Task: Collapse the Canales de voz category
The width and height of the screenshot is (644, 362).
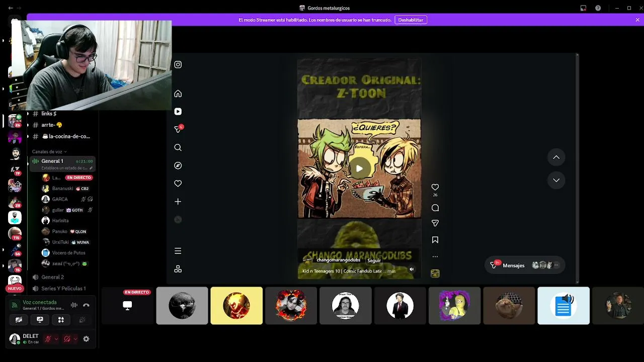Action: tap(49, 151)
